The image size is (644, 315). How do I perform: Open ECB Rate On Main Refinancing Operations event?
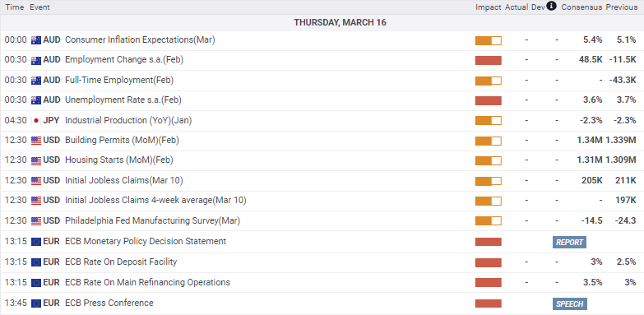147,283
